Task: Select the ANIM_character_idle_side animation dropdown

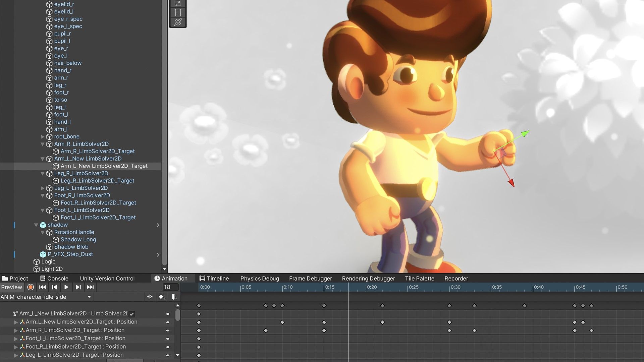Action: coord(46,297)
